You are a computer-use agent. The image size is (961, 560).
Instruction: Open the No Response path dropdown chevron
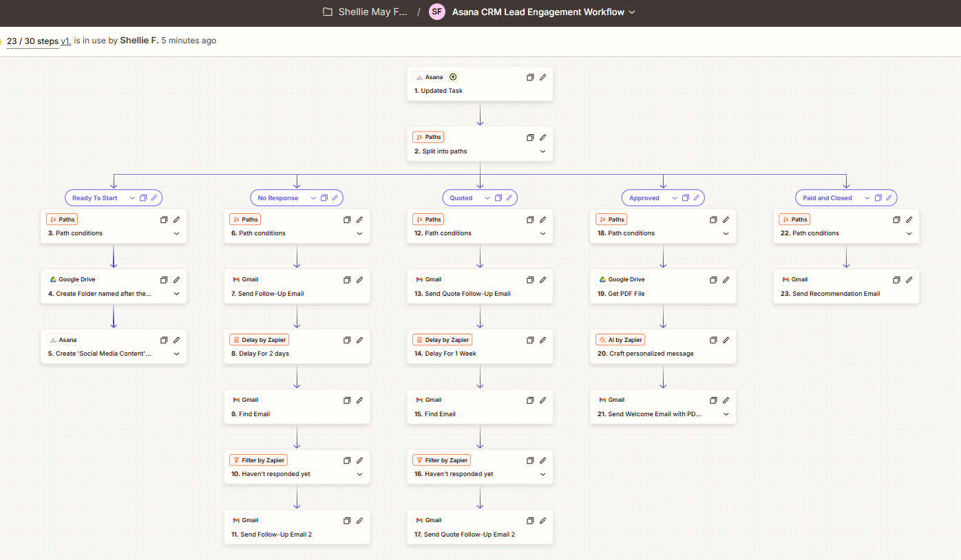point(313,197)
